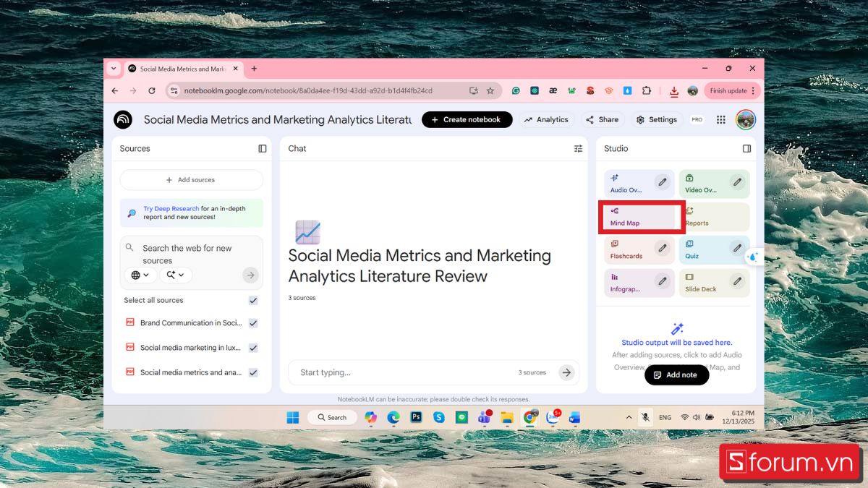Open NotebookLM Settings
This screenshot has width=868, height=488.
point(657,119)
